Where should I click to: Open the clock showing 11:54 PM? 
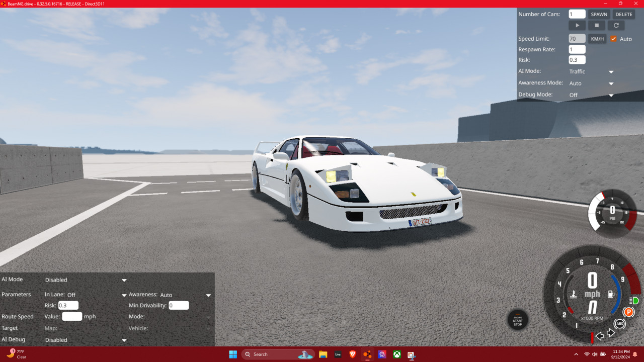tap(621, 354)
